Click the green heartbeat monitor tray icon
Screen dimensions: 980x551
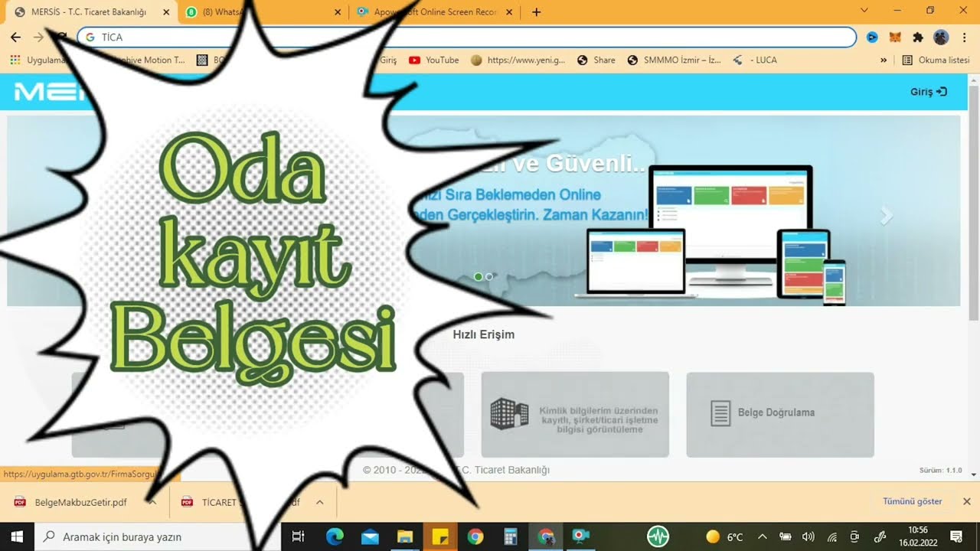(658, 536)
